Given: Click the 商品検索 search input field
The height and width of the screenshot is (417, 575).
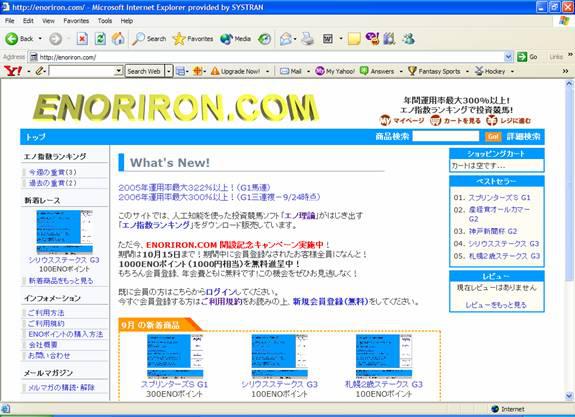Looking at the screenshot, I should click(x=446, y=136).
